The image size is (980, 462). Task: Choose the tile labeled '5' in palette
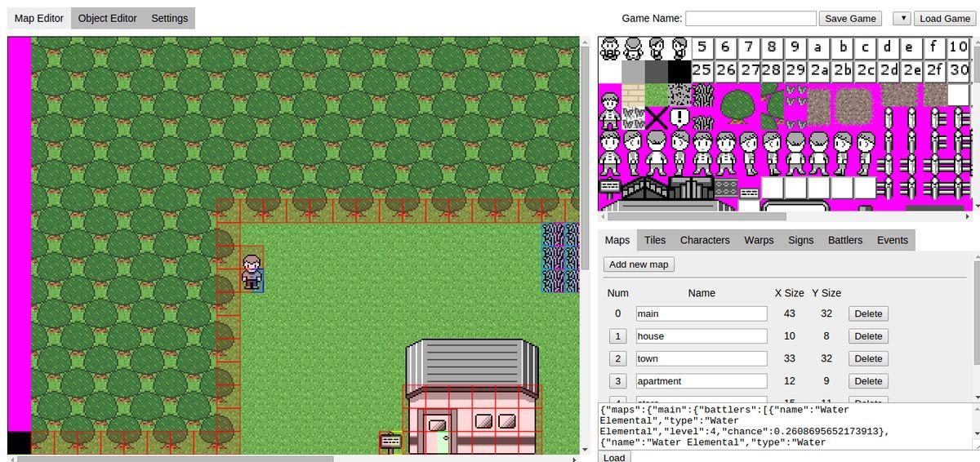(702, 47)
